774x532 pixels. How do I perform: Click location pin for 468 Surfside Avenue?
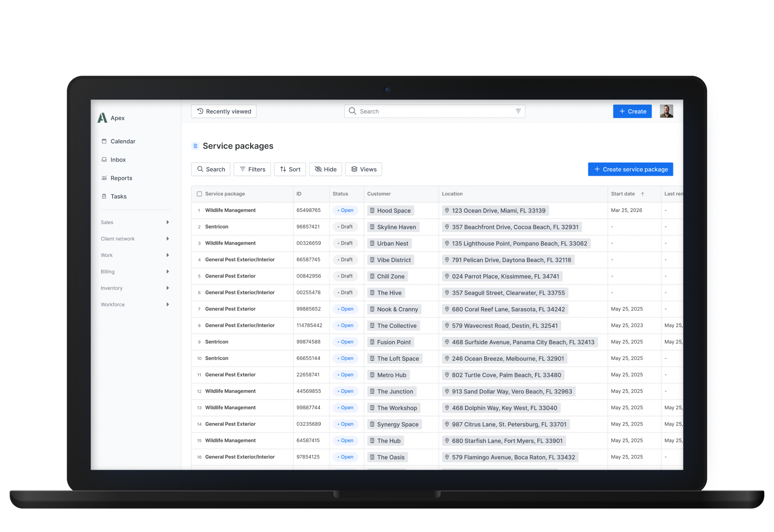(447, 342)
